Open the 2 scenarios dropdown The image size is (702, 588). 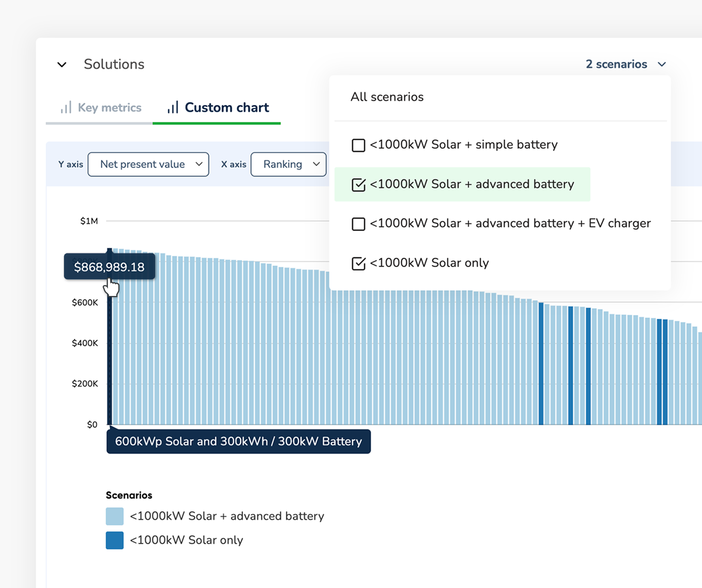point(626,64)
